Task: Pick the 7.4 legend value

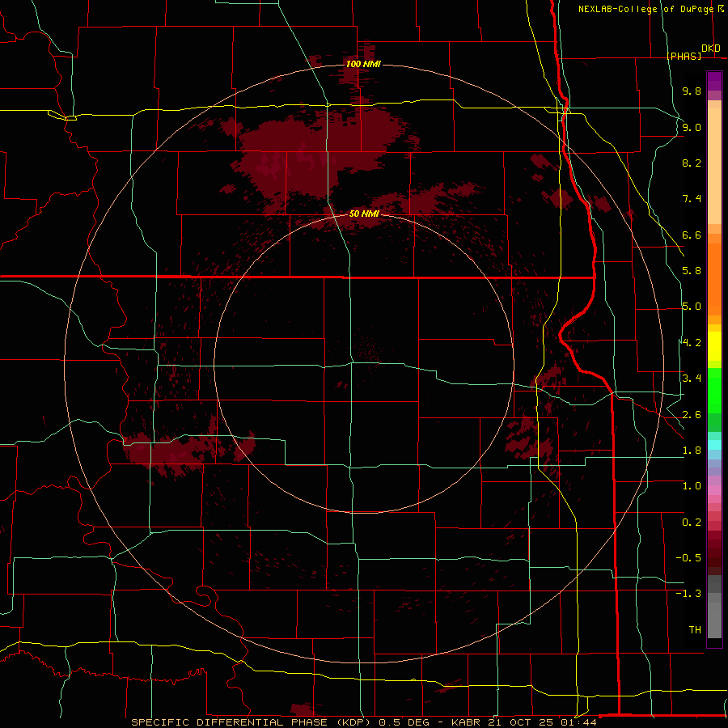Action: [692, 199]
